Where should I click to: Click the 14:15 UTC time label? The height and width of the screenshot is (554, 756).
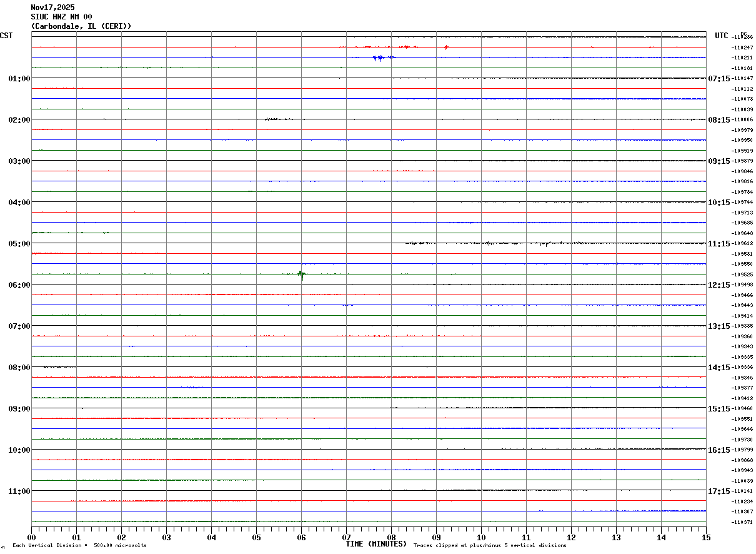tap(719, 368)
